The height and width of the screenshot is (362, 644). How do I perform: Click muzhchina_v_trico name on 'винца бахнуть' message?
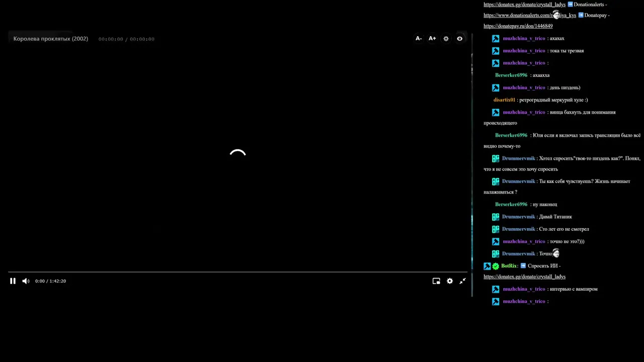[524, 112]
